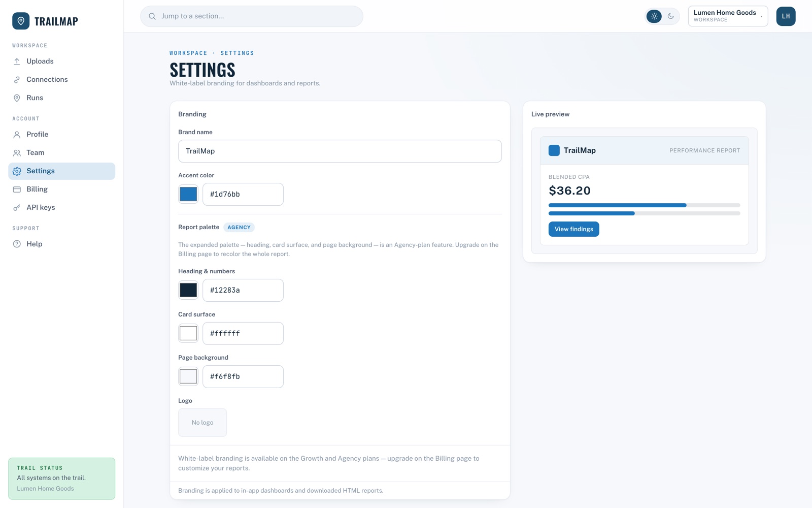Click View findings button in preview
Image resolution: width=812 pixels, height=508 pixels.
(x=573, y=229)
